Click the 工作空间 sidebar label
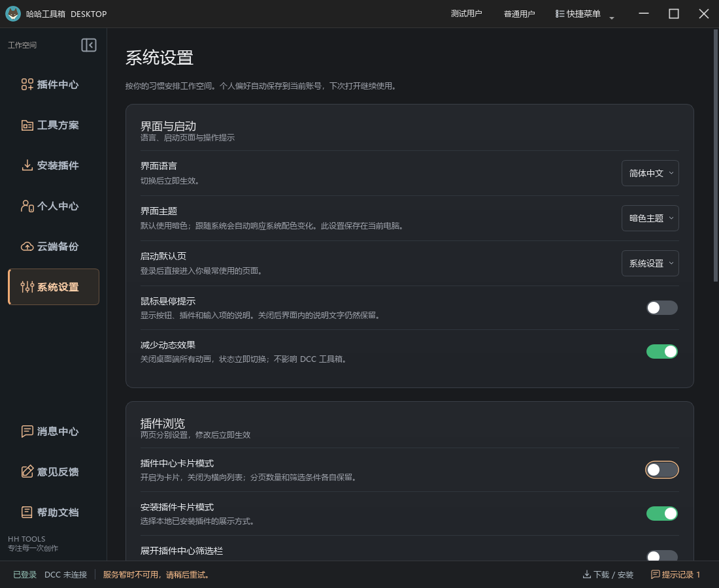The width and height of the screenshot is (719, 588). point(22,45)
